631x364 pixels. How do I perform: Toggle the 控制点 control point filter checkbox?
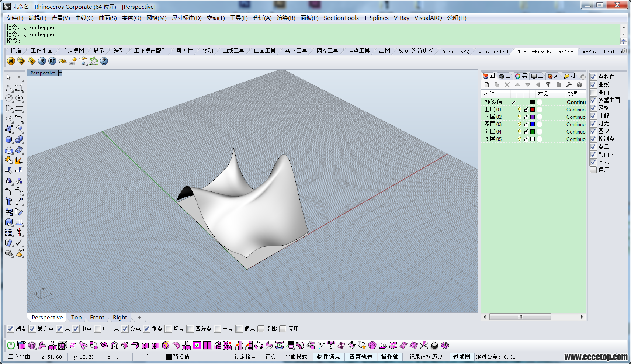(593, 139)
